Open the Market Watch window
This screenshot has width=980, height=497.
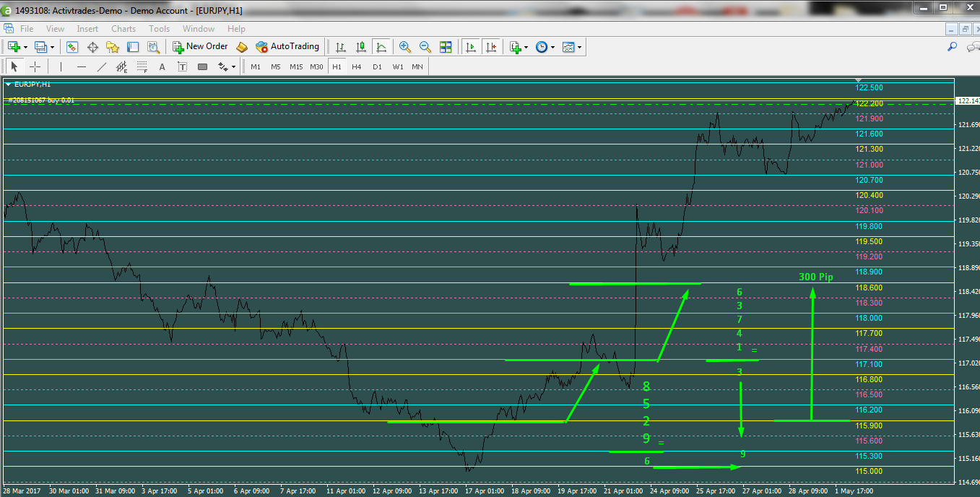tap(72, 47)
